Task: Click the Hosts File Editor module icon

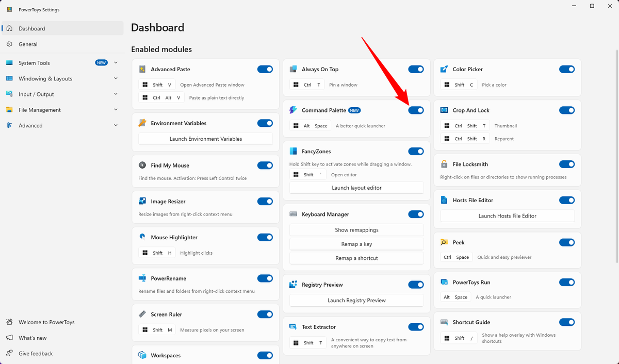Action: tap(444, 200)
